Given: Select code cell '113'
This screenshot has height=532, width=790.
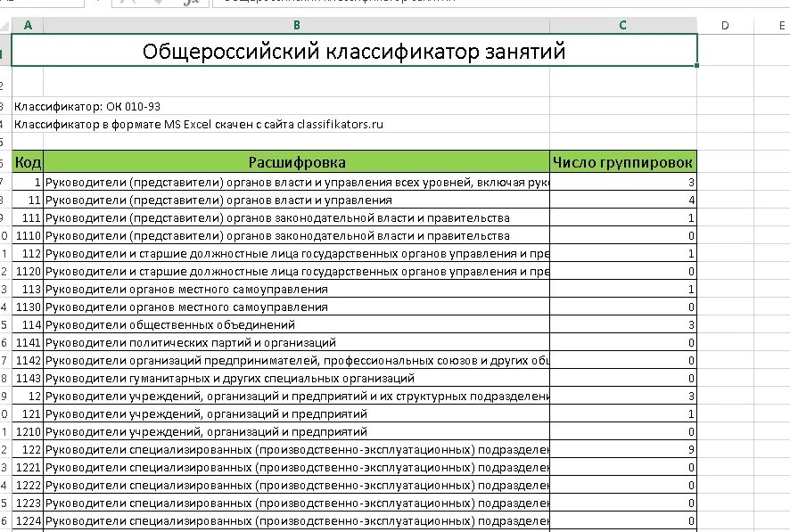Looking at the screenshot, I should [28, 289].
